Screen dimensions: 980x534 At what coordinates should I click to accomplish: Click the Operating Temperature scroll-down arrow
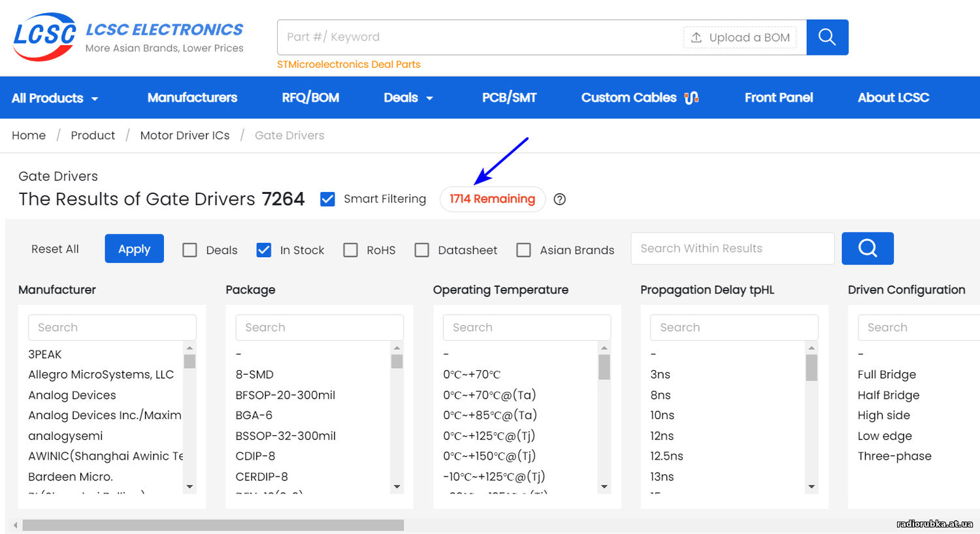[604, 486]
